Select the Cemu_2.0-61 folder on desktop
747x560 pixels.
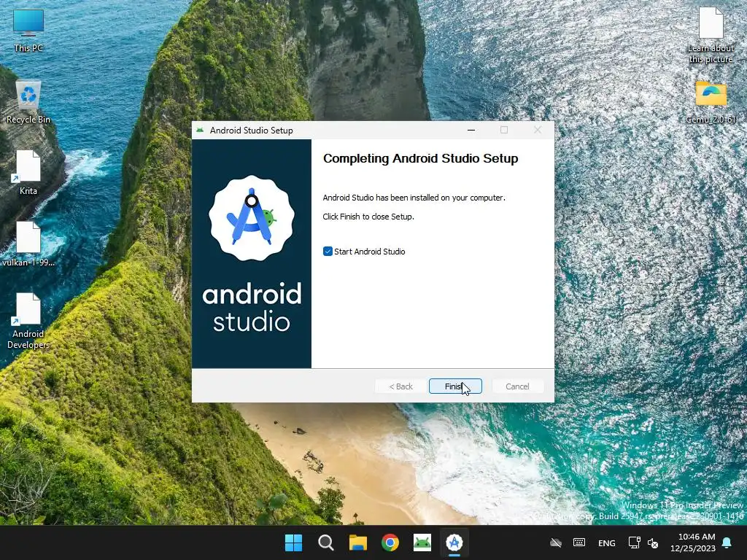(x=711, y=102)
